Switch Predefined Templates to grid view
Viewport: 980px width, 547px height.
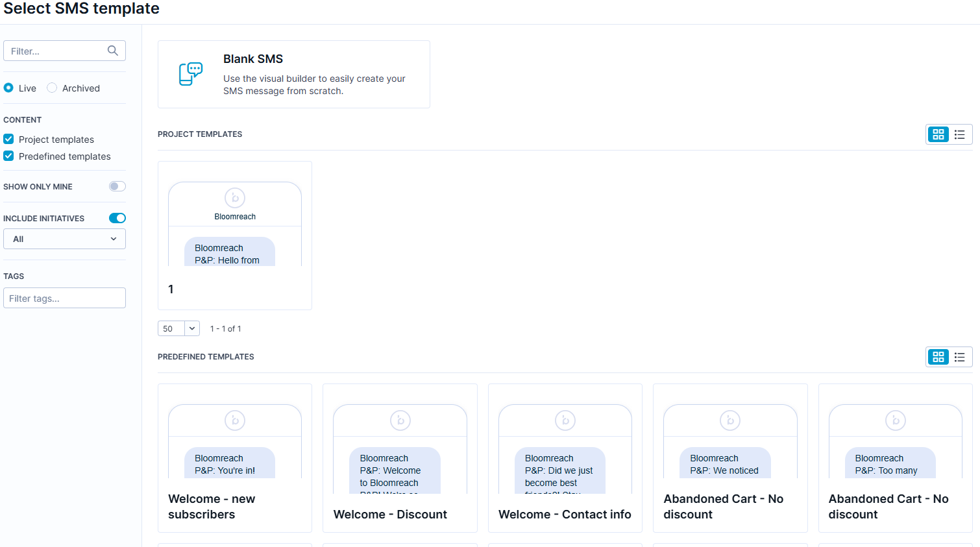click(938, 357)
